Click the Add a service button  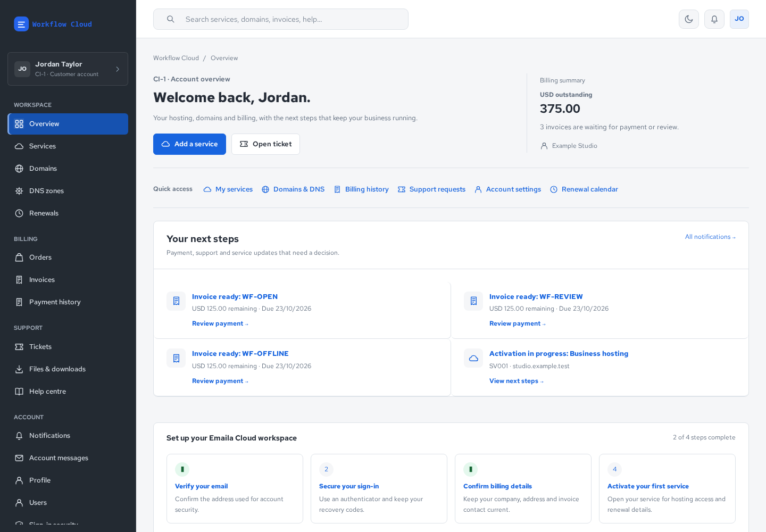(189, 144)
